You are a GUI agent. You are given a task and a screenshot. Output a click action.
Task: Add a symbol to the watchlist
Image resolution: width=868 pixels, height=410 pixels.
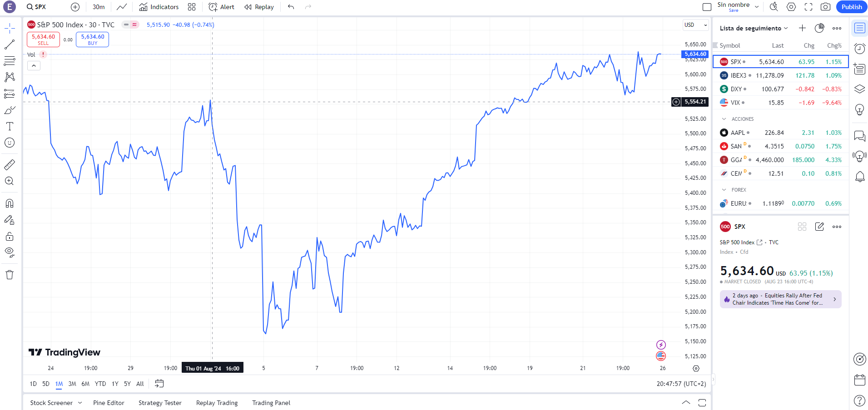pyautogui.click(x=803, y=28)
